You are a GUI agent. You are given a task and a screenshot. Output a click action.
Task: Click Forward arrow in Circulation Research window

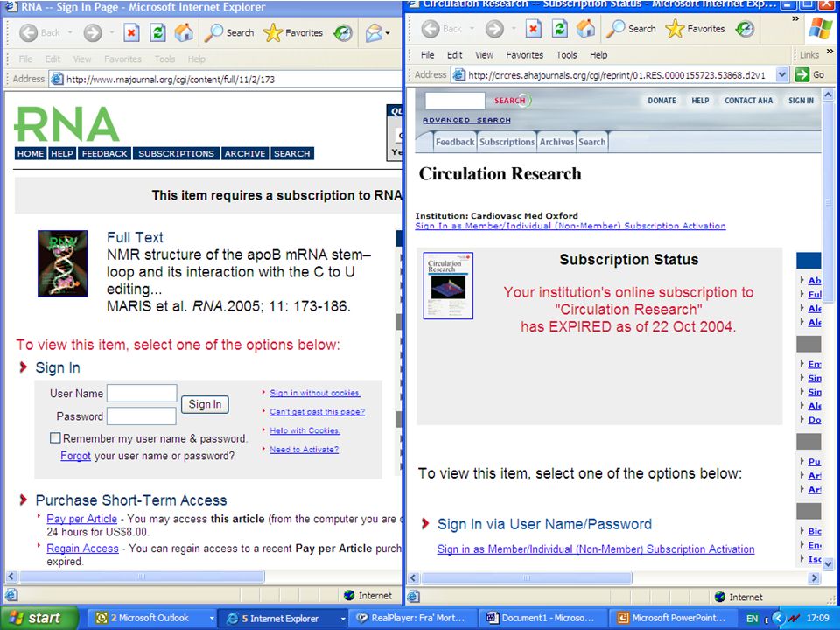pyautogui.click(x=494, y=29)
